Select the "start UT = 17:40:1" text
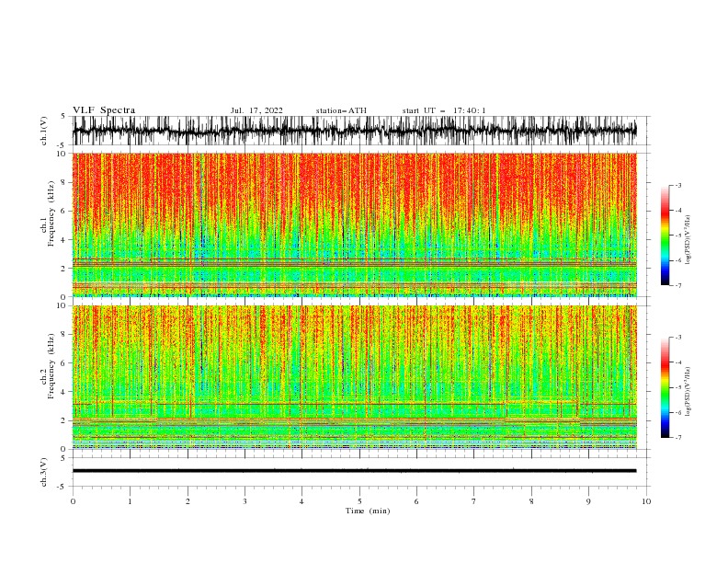728x563 pixels. (444, 110)
